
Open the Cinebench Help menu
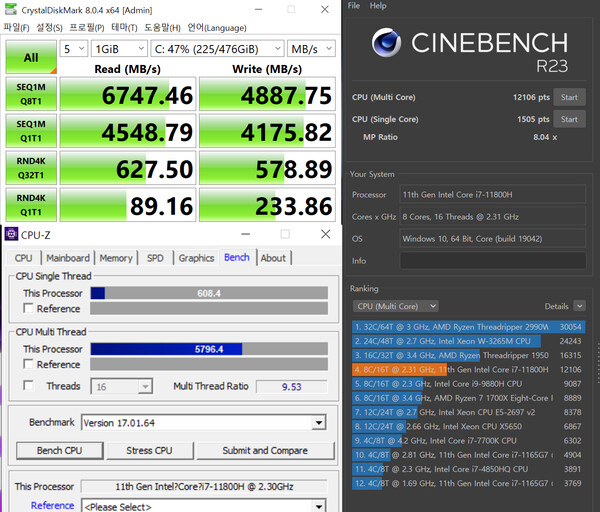coord(378,6)
